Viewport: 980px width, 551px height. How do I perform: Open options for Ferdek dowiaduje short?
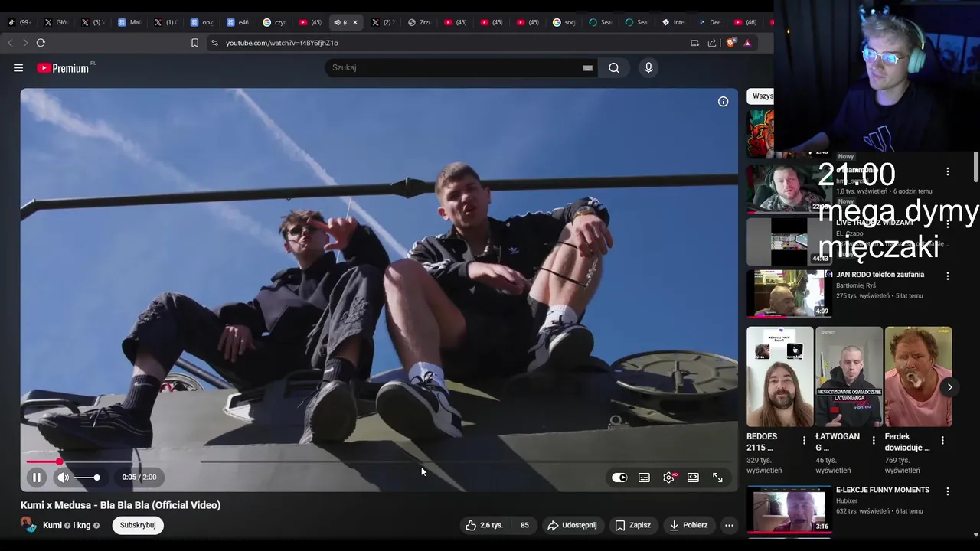942,440
